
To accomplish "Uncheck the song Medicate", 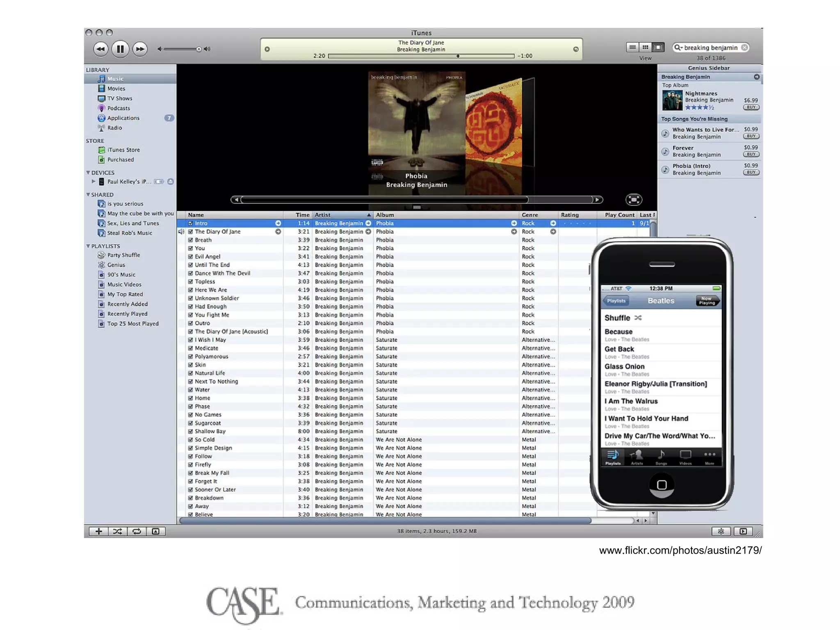I will tap(190, 348).
